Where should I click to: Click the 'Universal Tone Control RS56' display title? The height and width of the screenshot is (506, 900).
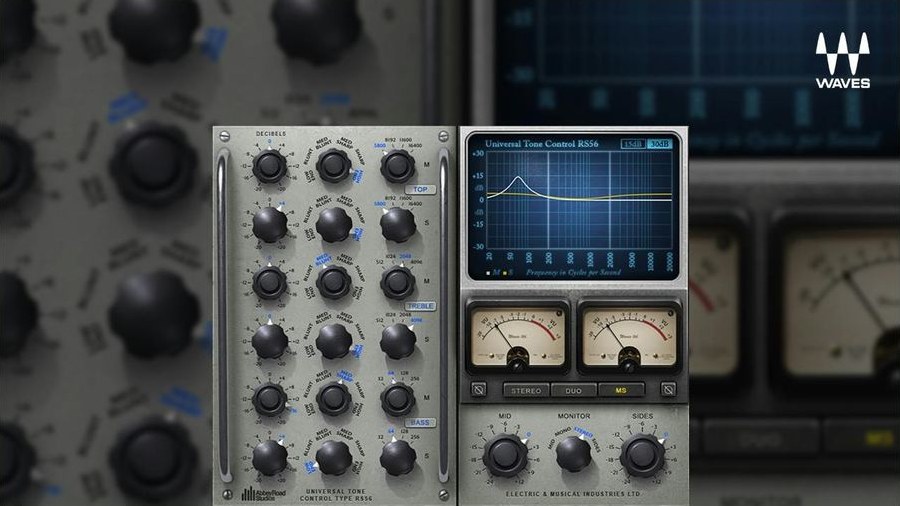click(x=542, y=143)
